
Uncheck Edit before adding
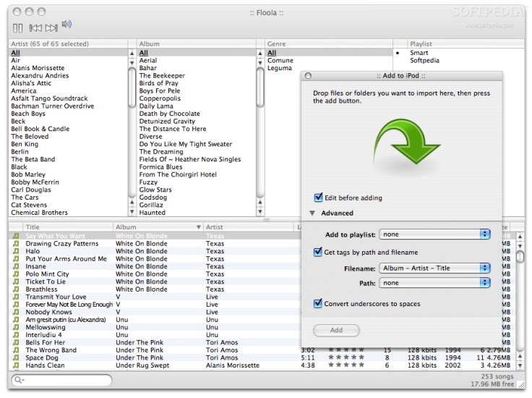[x=318, y=198]
